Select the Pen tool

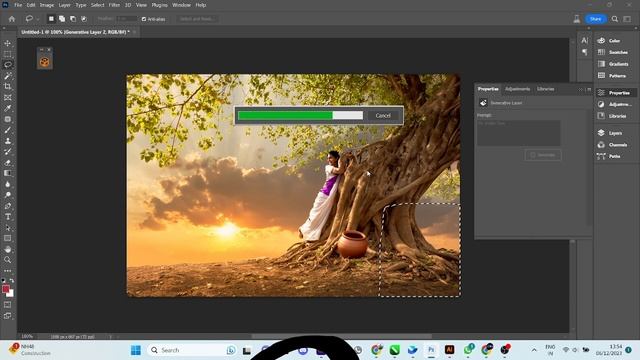[8, 206]
